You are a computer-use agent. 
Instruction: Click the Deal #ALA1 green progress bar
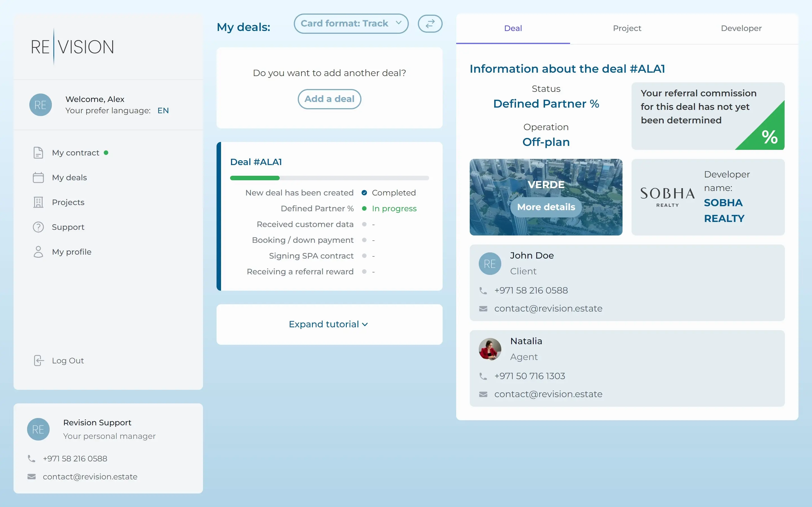[x=255, y=178]
